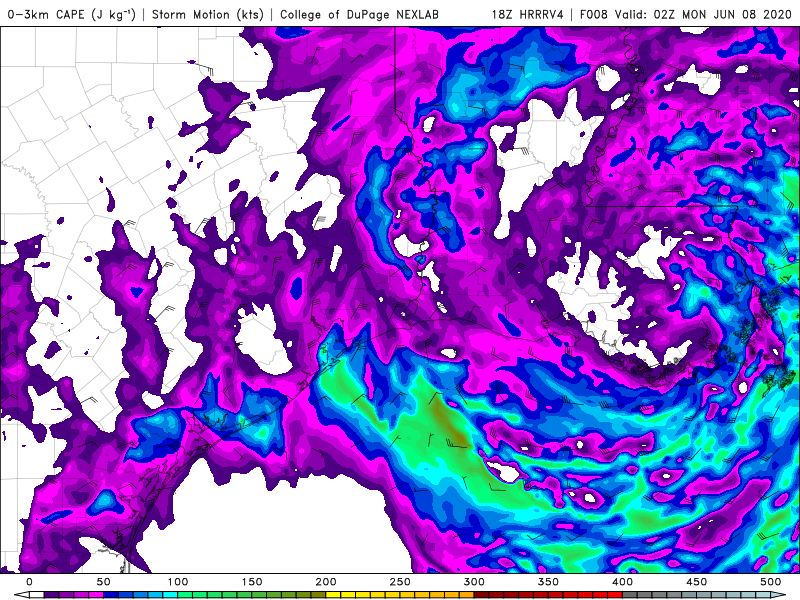Click the '350' tick label on color scale

pyautogui.click(x=548, y=582)
